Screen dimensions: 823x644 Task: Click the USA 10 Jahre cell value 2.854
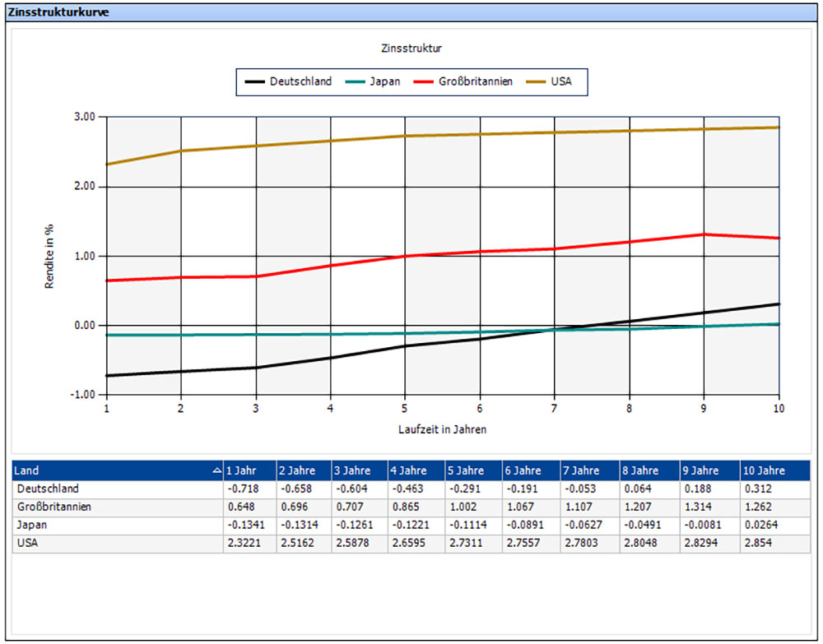758,544
